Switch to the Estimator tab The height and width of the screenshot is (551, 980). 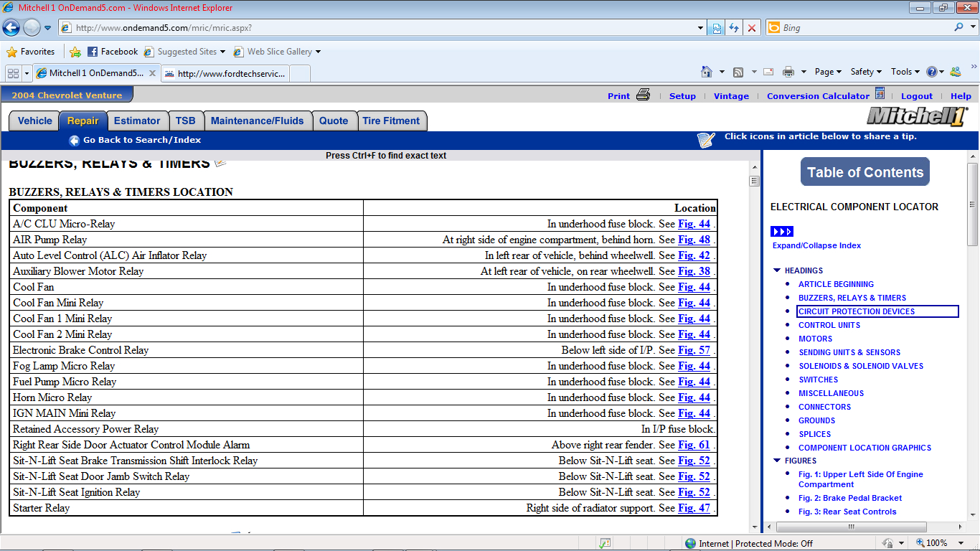pos(137,121)
